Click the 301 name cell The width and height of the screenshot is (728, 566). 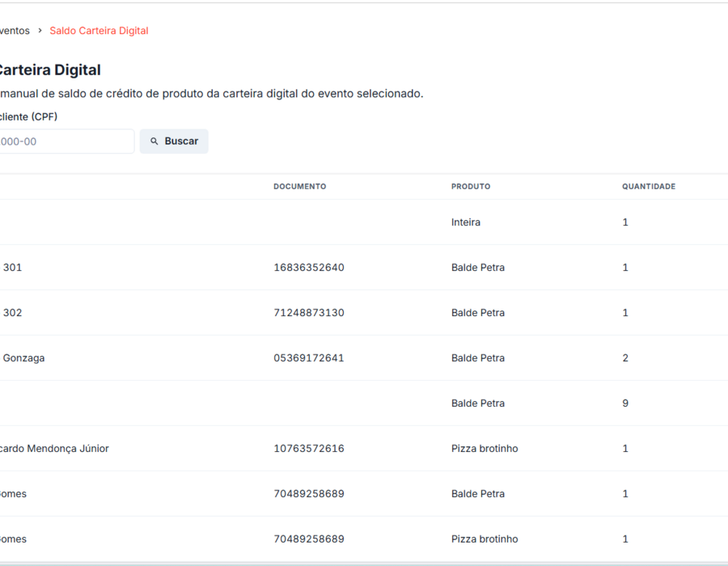(12, 268)
